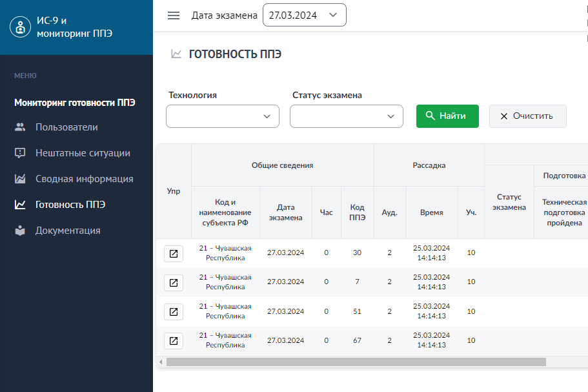588x392 pixels.
Task: Open row for ППЭ code 7
Action: tap(174, 282)
